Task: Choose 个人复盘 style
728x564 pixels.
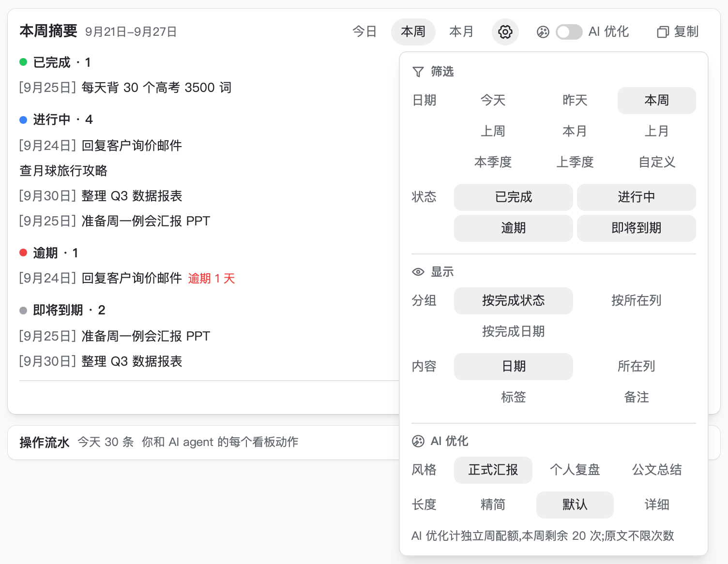Action: 575,470
